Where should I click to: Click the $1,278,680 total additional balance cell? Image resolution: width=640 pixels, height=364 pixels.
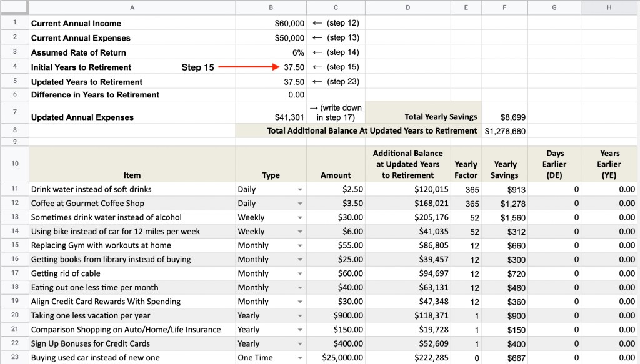pos(505,131)
